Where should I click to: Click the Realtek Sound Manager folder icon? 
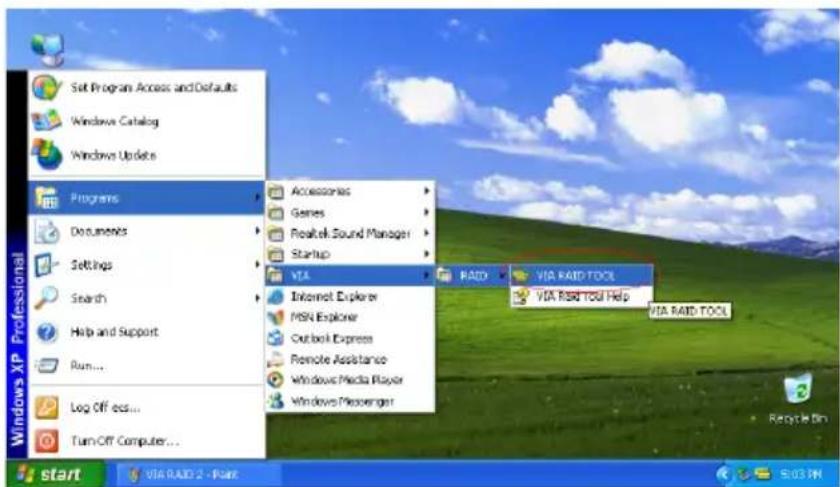pos(275,234)
